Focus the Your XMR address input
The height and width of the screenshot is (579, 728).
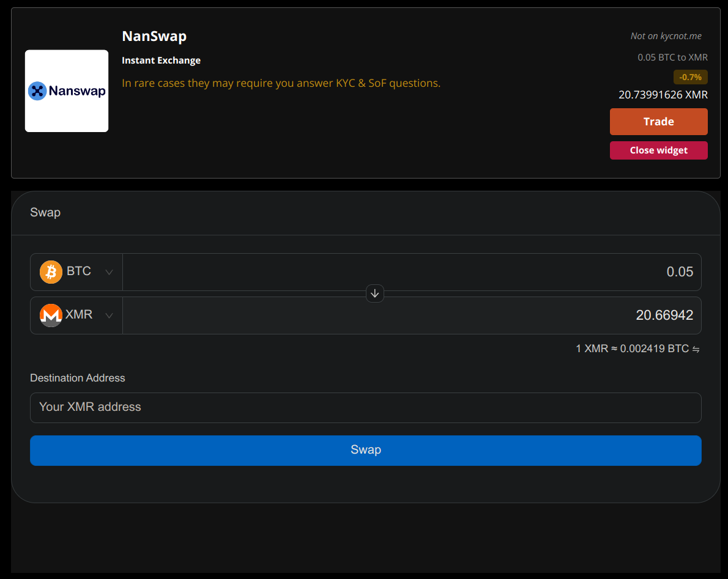point(365,408)
